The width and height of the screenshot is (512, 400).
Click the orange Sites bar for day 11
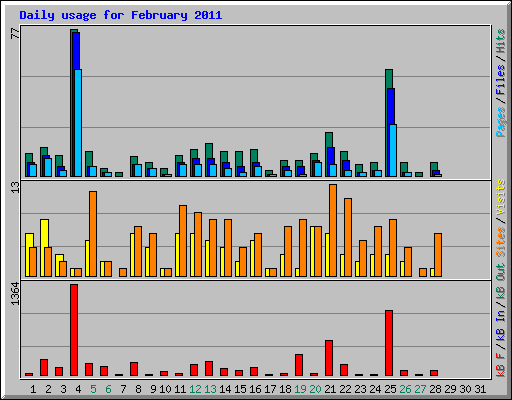point(183,241)
